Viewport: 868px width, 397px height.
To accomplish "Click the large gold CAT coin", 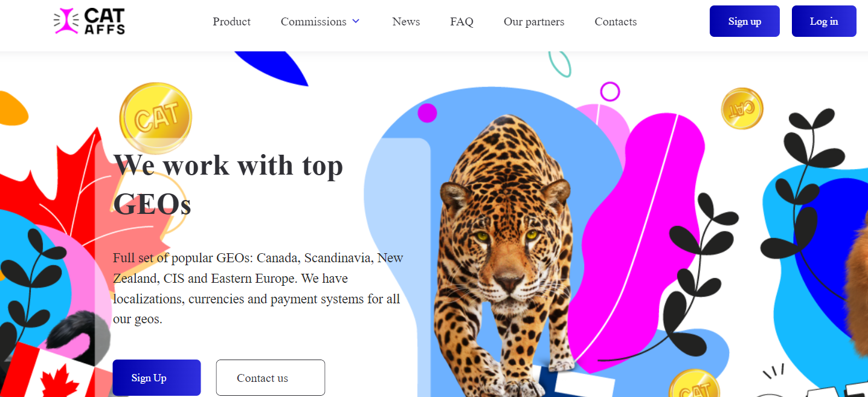I will (x=155, y=118).
